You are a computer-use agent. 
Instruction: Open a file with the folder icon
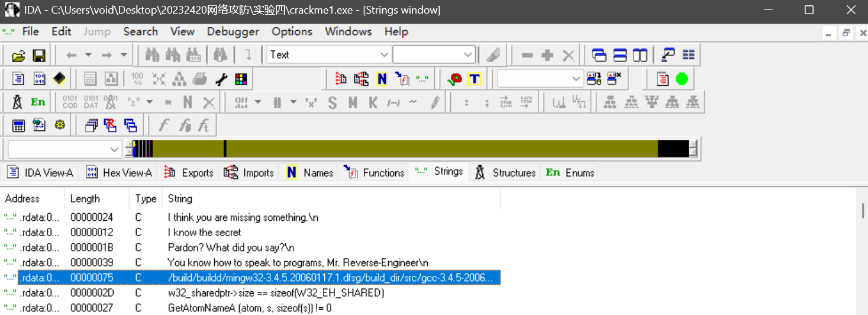(x=19, y=56)
